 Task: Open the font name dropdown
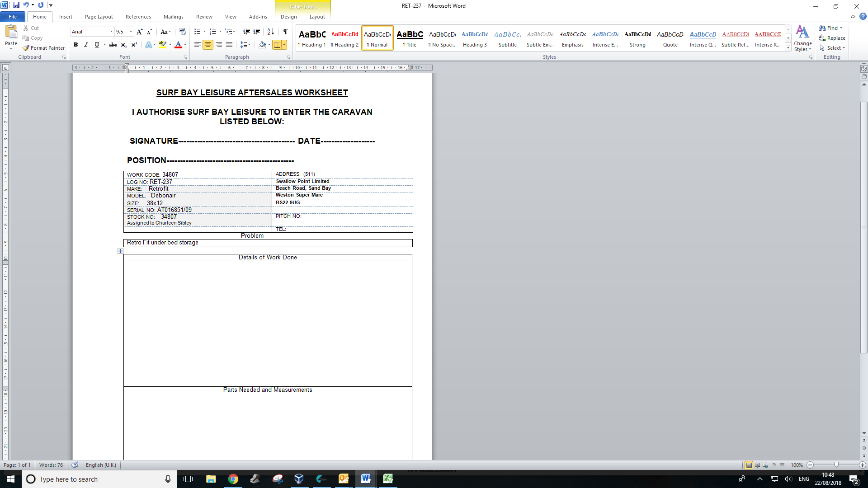point(111,32)
